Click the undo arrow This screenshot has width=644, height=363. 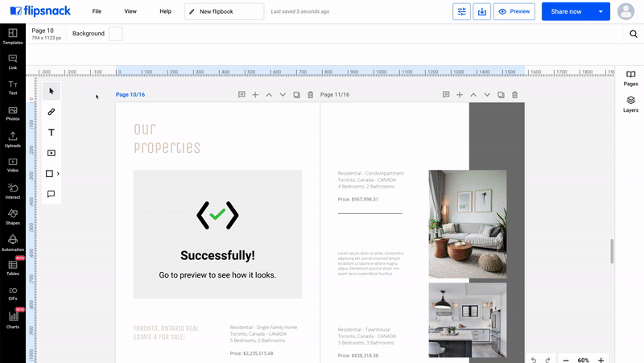pyautogui.click(x=534, y=360)
